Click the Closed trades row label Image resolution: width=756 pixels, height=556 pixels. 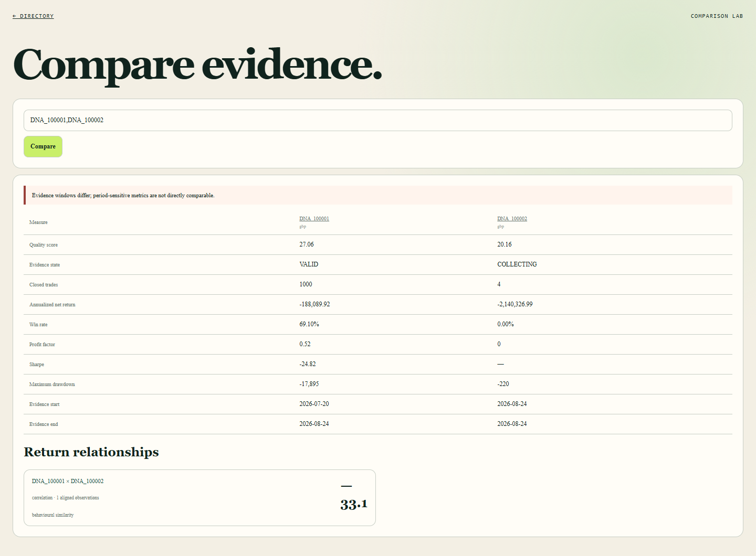pyautogui.click(x=44, y=285)
